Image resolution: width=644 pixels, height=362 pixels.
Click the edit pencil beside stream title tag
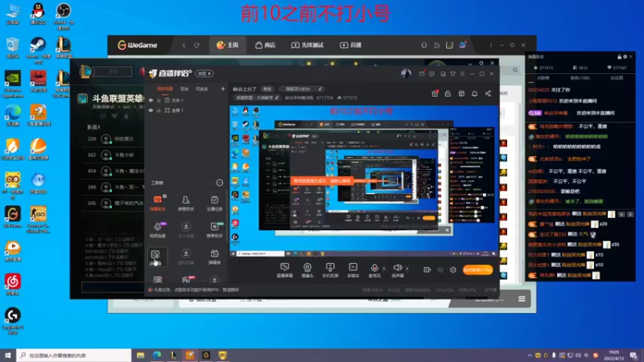pyautogui.click(x=320, y=88)
